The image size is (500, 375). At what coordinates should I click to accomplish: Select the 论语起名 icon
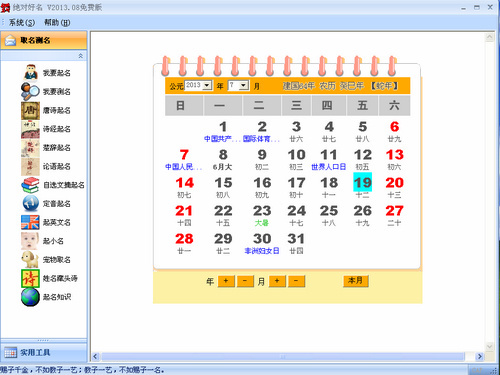click(x=30, y=166)
